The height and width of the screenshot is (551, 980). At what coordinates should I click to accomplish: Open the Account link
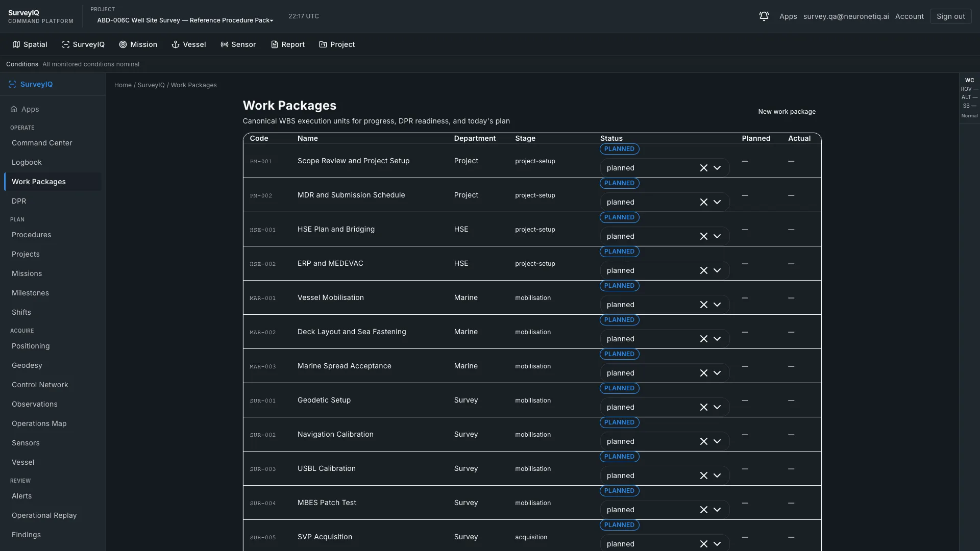(909, 16)
